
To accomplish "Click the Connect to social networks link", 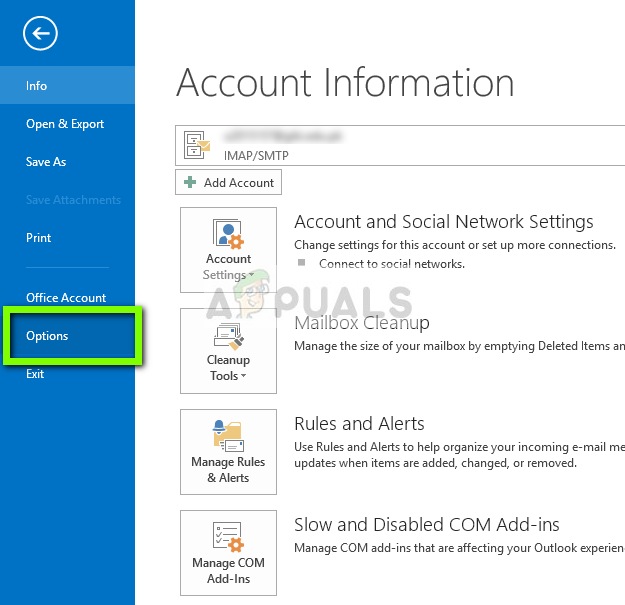I will (392, 264).
